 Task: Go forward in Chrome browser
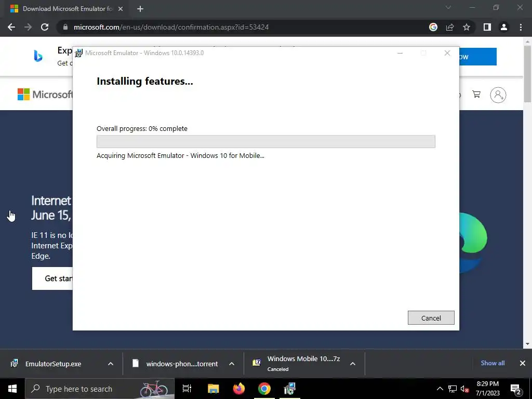click(28, 27)
